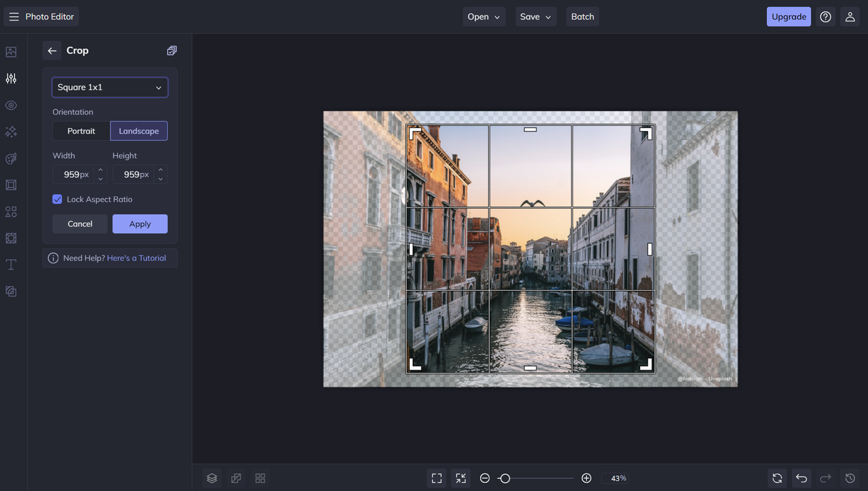Click the collapse-arrows zoom icon

pyautogui.click(x=460, y=478)
